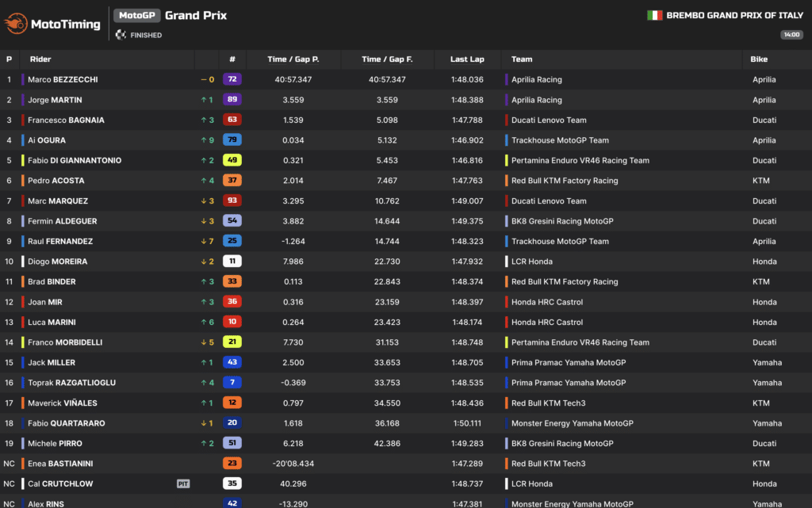Click number badge 23 for Bastianini
This screenshot has width=812, height=508.
point(232,463)
